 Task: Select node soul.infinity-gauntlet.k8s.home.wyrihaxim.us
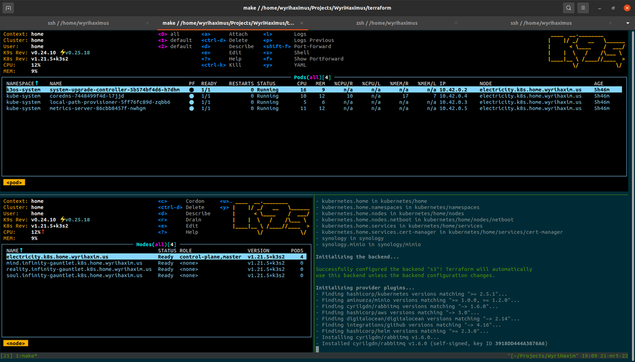tap(156, 275)
